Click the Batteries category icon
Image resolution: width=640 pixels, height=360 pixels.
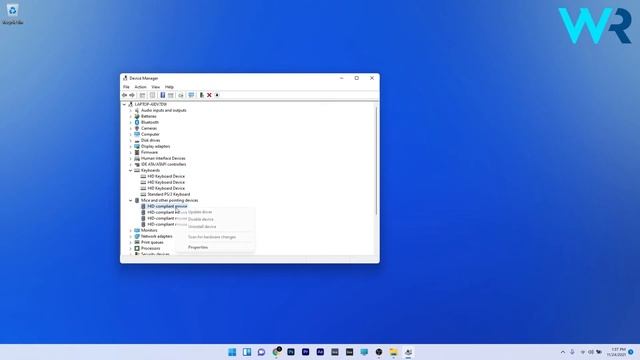(x=137, y=116)
